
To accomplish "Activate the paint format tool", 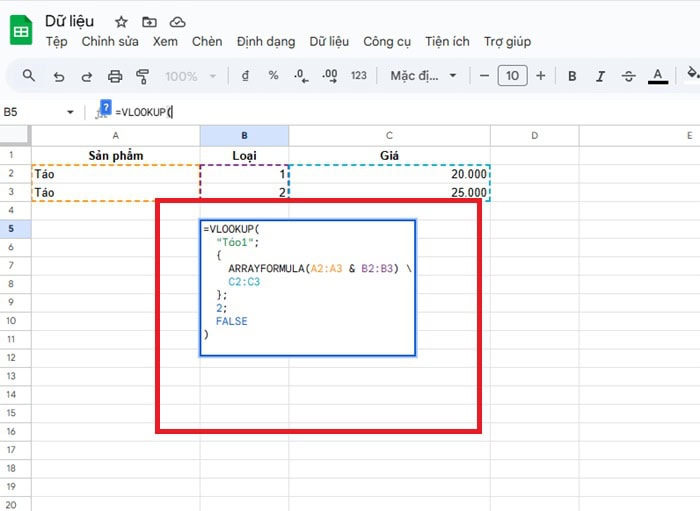I will (142, 76).
